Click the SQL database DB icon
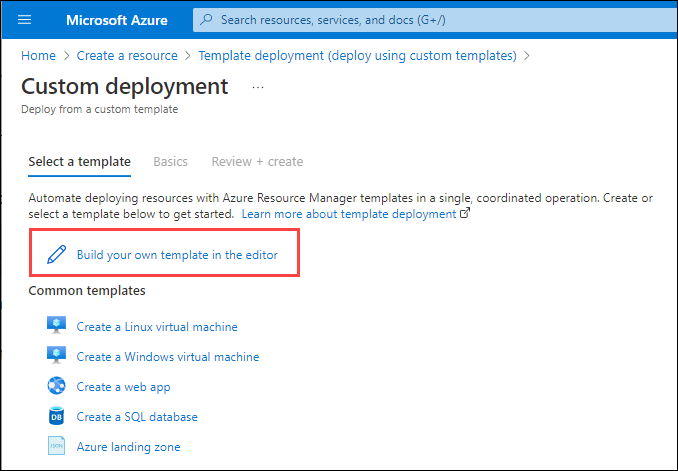The image size is (678, 471). pyautogui.click(x=56, y=416)
